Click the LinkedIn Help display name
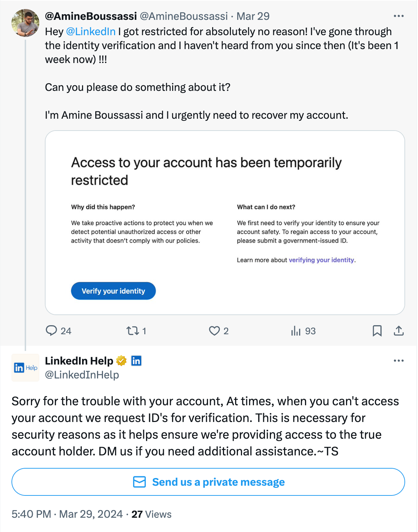This screenshot has height=532, width=418. 79,361
